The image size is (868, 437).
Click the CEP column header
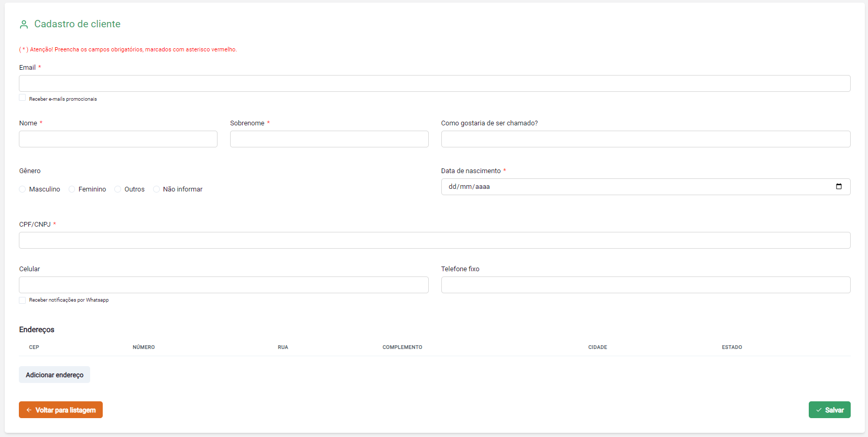(x=34, y=347)
